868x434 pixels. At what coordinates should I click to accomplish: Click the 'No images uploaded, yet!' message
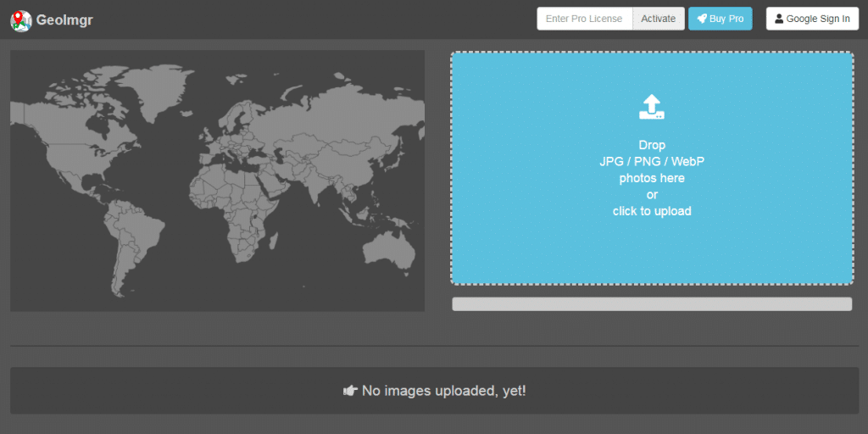click(443, 391)
